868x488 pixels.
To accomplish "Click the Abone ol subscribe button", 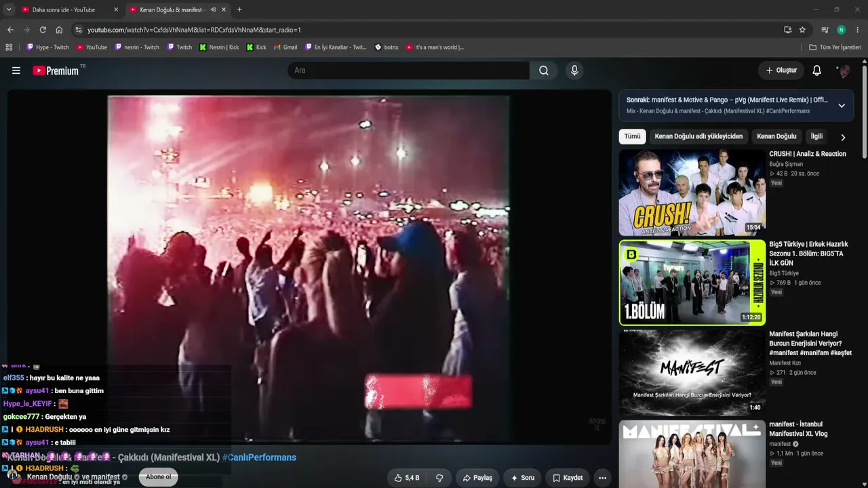I will [x=159, y=477].
